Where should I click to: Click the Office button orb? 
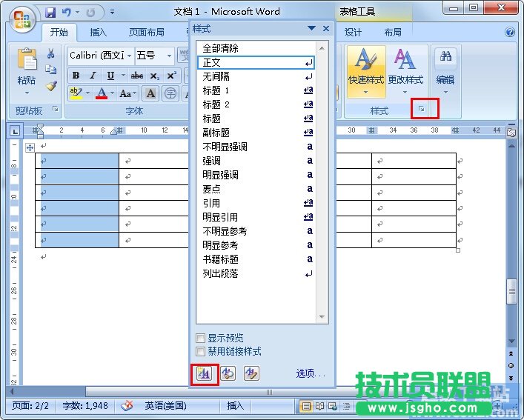coord(22,19)
